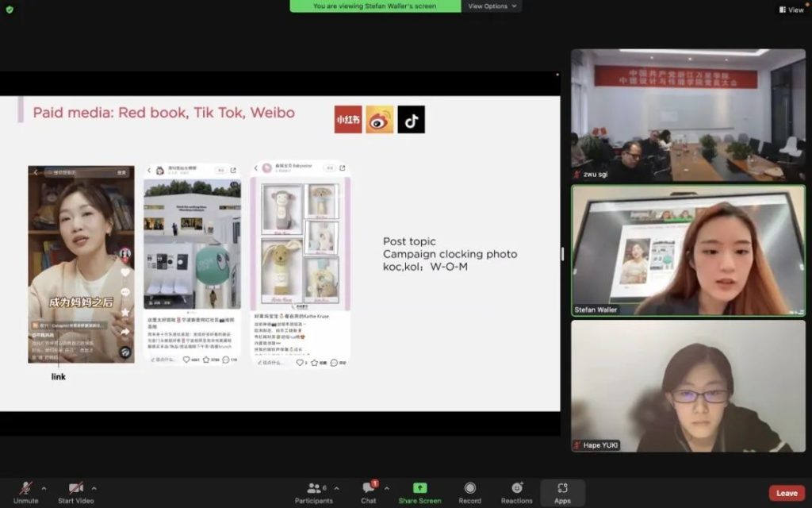Select Hape YUKI's video thumbnail
This screenshot has height=508, width=812.
(688, 387)
